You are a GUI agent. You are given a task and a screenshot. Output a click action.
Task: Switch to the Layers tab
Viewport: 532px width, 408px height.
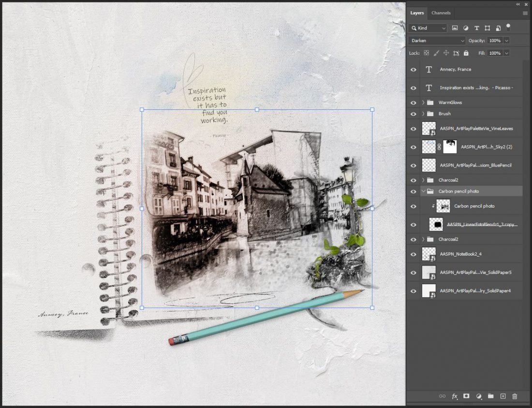417,13
